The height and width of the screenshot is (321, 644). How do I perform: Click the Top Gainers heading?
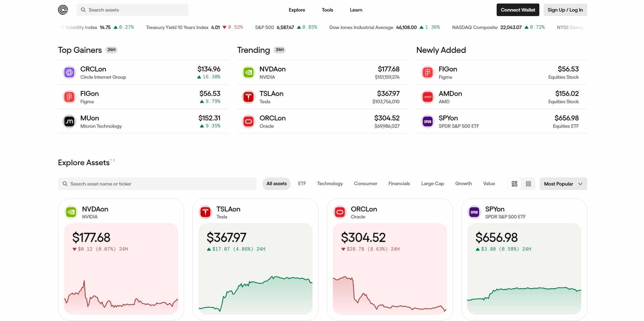pos(80,50)
